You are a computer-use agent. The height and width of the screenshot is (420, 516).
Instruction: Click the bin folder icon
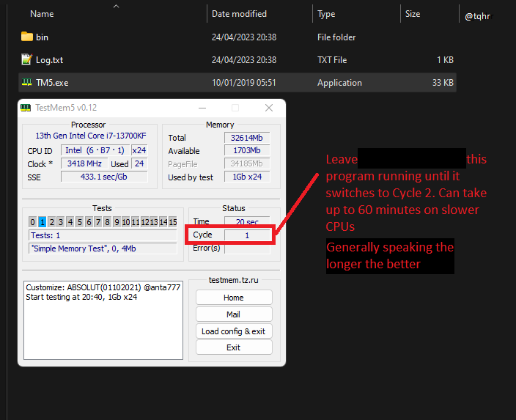tap(27, 37)
